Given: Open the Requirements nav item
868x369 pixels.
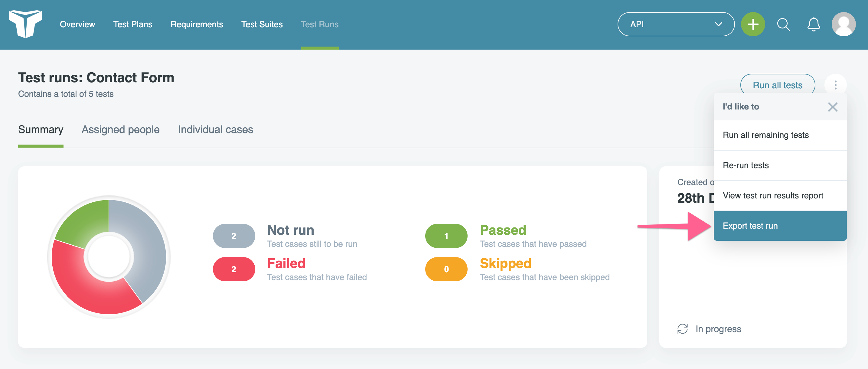Looking at the screenshot, I should click(x=197, y=24).
